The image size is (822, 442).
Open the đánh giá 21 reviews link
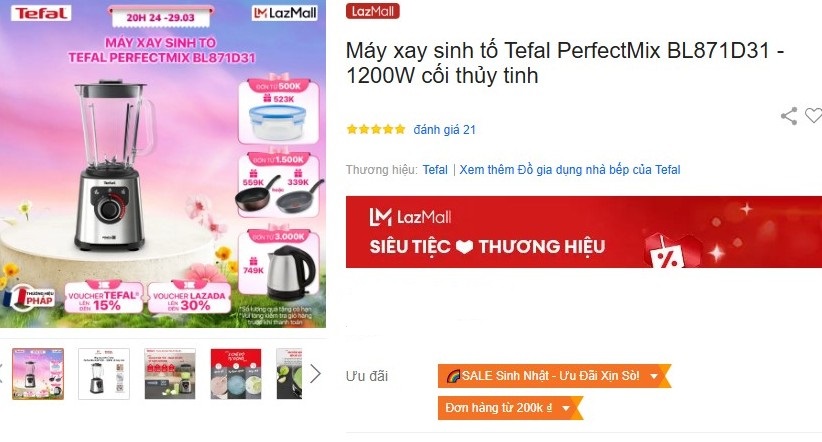tap(445, 130)
